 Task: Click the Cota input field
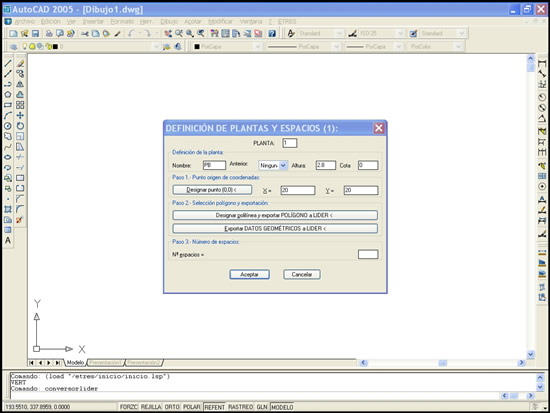click(x=368, y=165)
